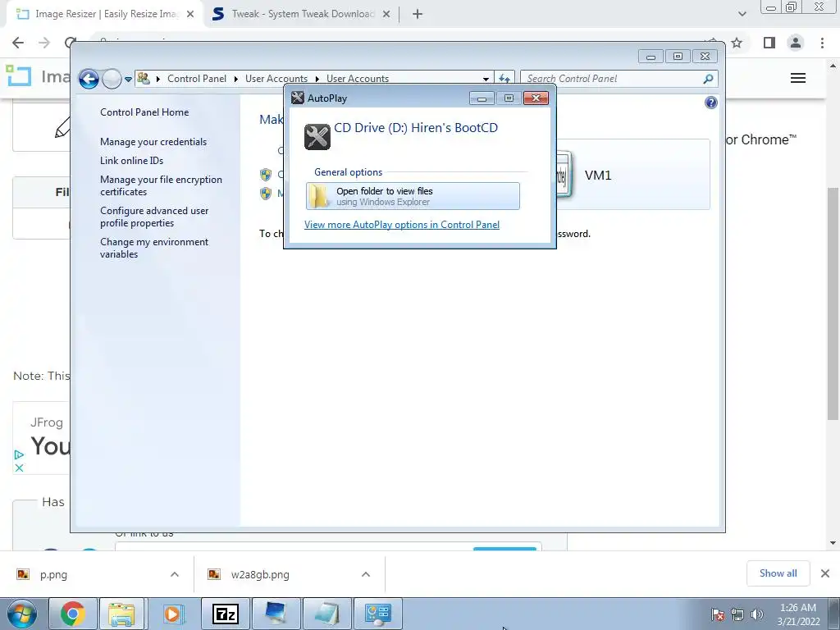The height and width of the screenshot is (630, 840).
Task: Open 7-Zip from the taskbar
Action: pos(226,614)
